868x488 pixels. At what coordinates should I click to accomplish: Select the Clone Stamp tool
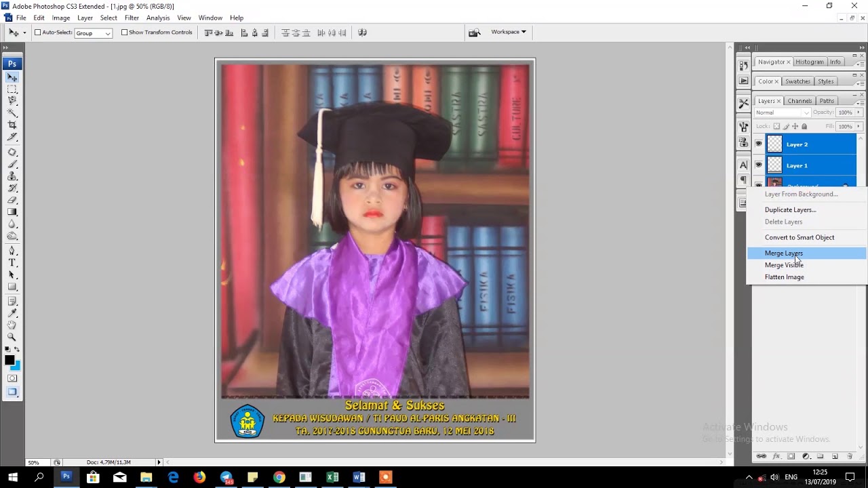pyautogui.click(x=12, y=176)
